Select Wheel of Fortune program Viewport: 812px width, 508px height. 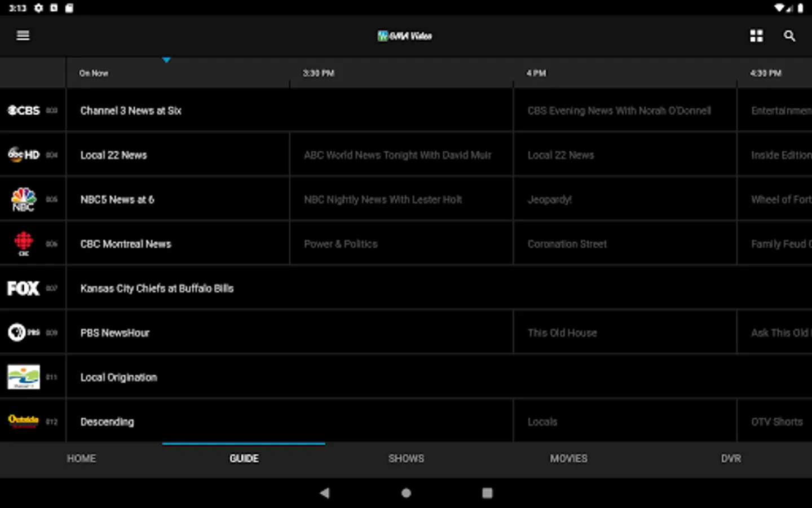(775, 199)
